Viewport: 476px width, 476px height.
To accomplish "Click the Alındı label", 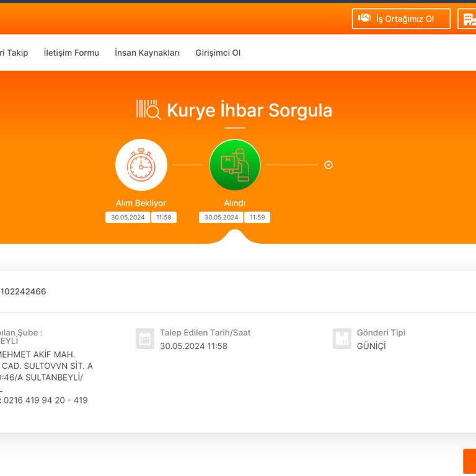I will click(234, 203).
